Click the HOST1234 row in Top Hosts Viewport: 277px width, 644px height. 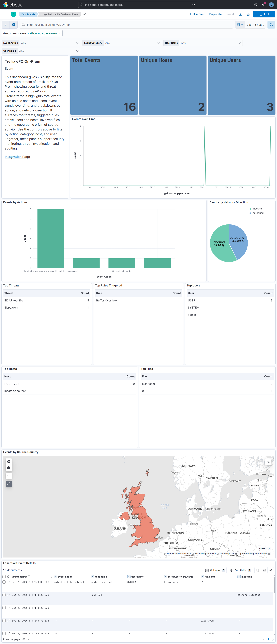coord(70,384)
